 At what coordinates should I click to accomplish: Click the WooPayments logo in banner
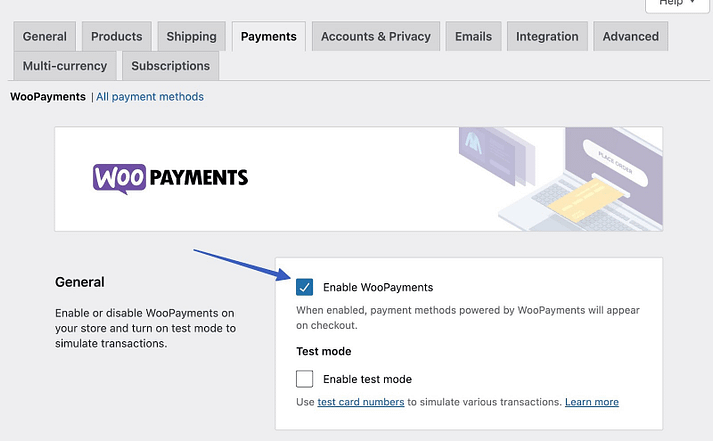[x=170, y=178]
